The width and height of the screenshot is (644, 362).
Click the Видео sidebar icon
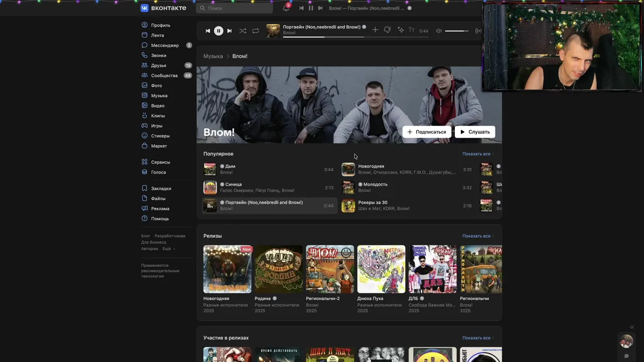coord(145,106)
